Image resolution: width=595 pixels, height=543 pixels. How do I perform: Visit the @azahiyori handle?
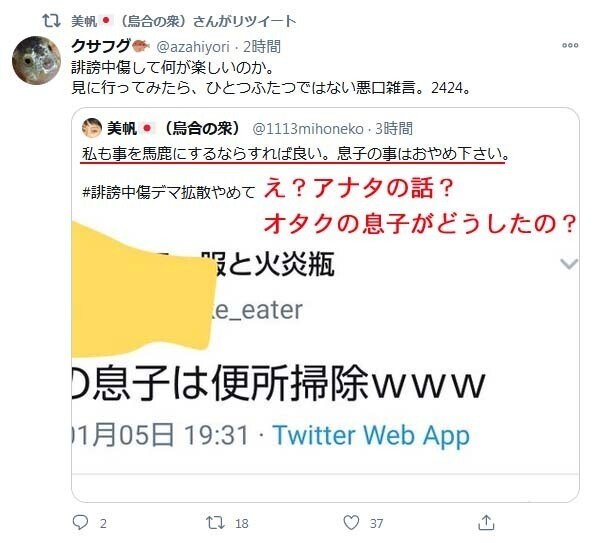pos(193,47)
